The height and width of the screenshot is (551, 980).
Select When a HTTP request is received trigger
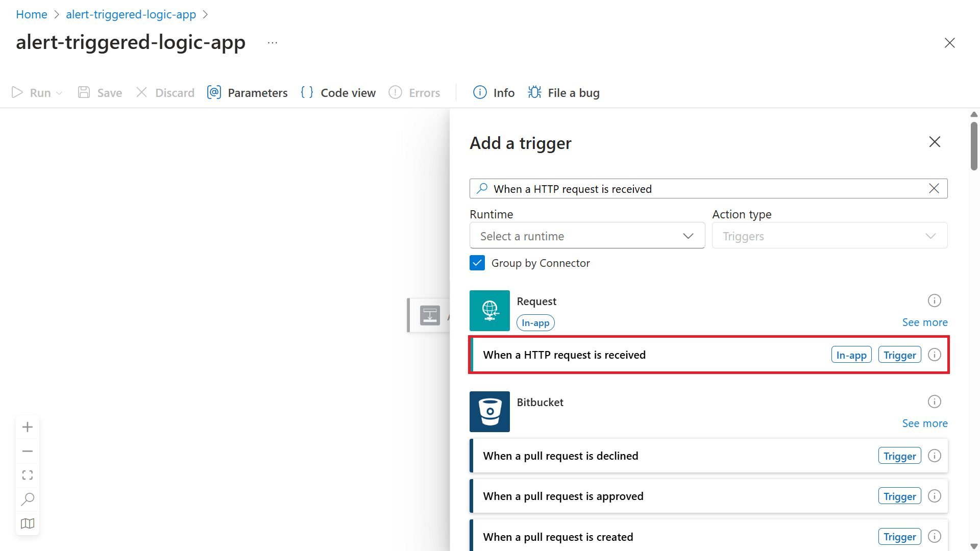click(x=564, y=355)
